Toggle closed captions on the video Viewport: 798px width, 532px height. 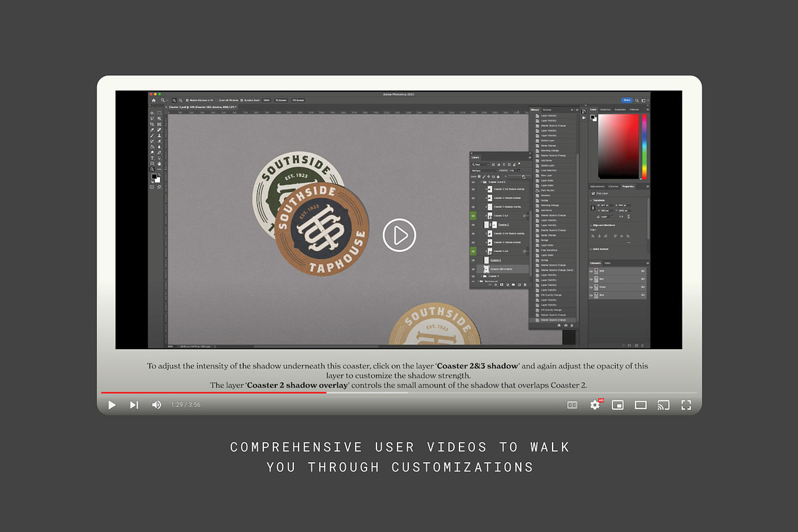572,404
